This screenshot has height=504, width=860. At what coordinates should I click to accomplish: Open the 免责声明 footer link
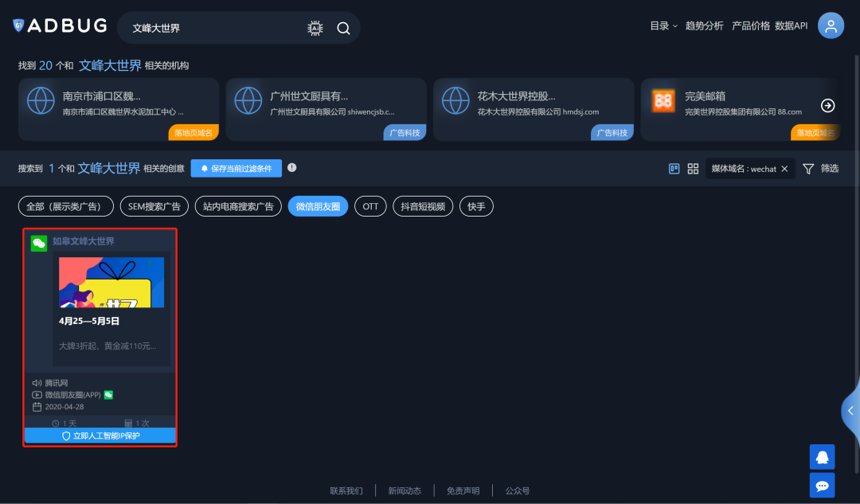coord(463,490)
